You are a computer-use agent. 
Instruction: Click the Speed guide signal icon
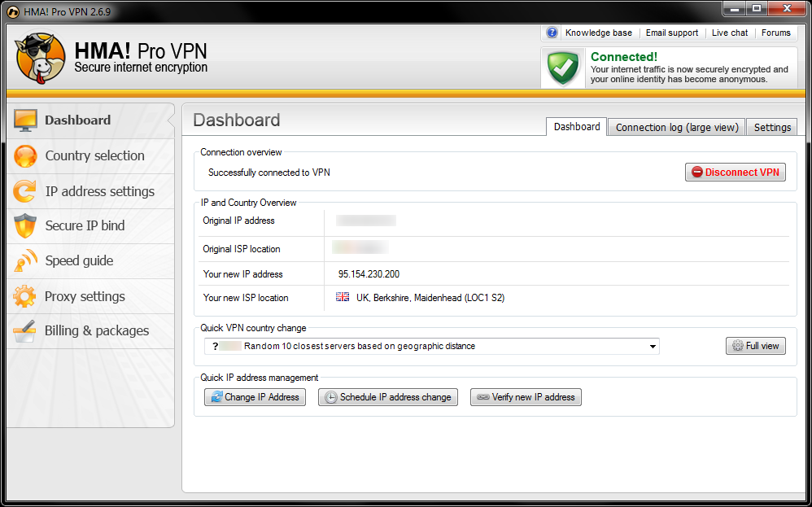[26, 261]
